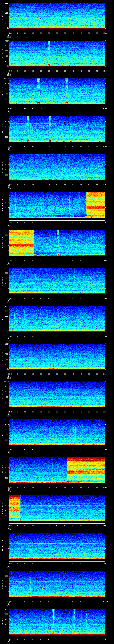Click the 23:45:00 start time label

click(9, 71)
